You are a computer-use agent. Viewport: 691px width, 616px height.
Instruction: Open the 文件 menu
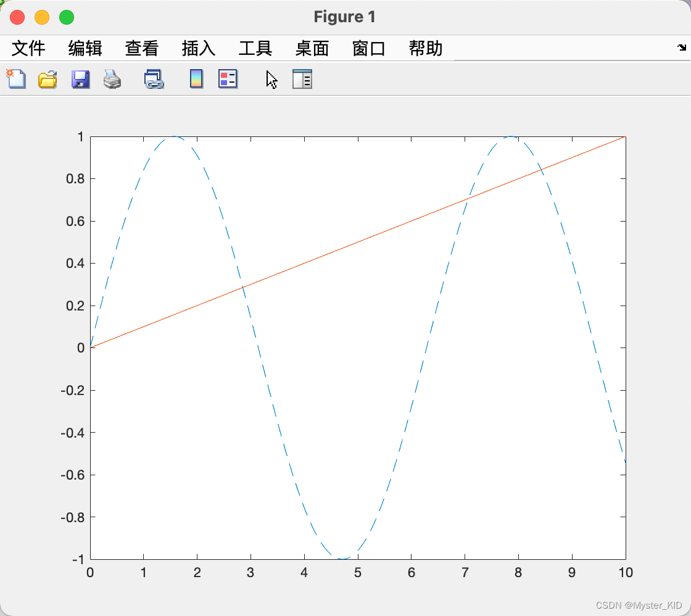28,48
